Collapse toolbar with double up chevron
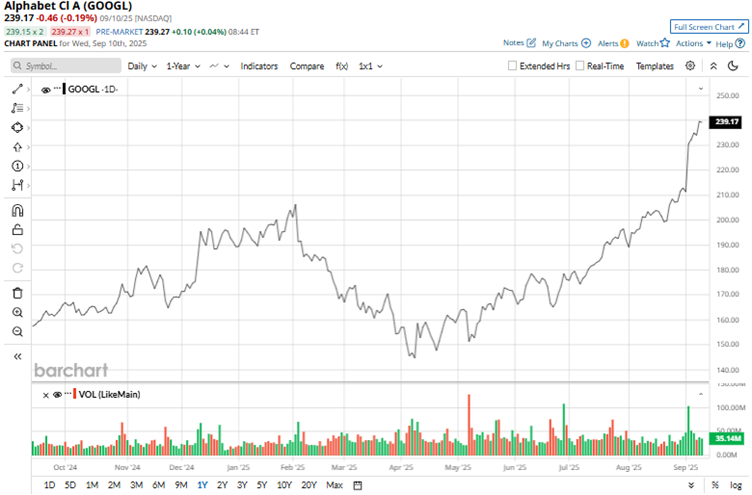Image resolution: width=752 pixels, height=495 pixels. click(714, 66)
